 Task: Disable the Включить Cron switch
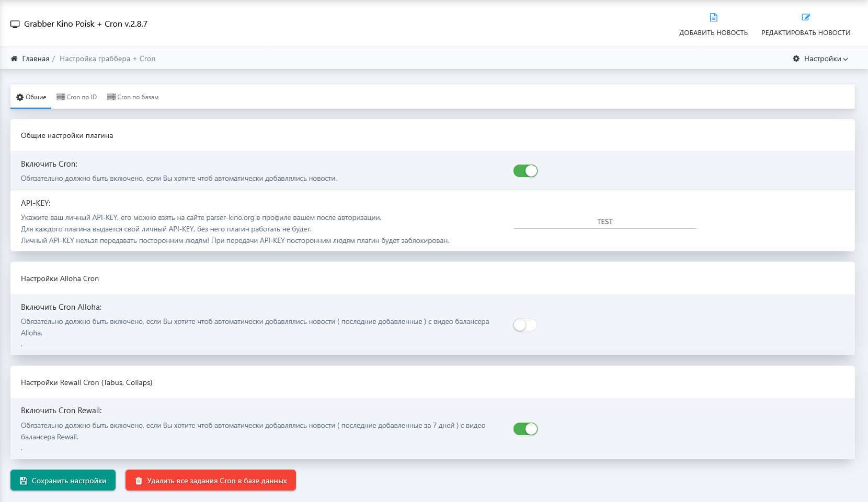click(526, 171)
